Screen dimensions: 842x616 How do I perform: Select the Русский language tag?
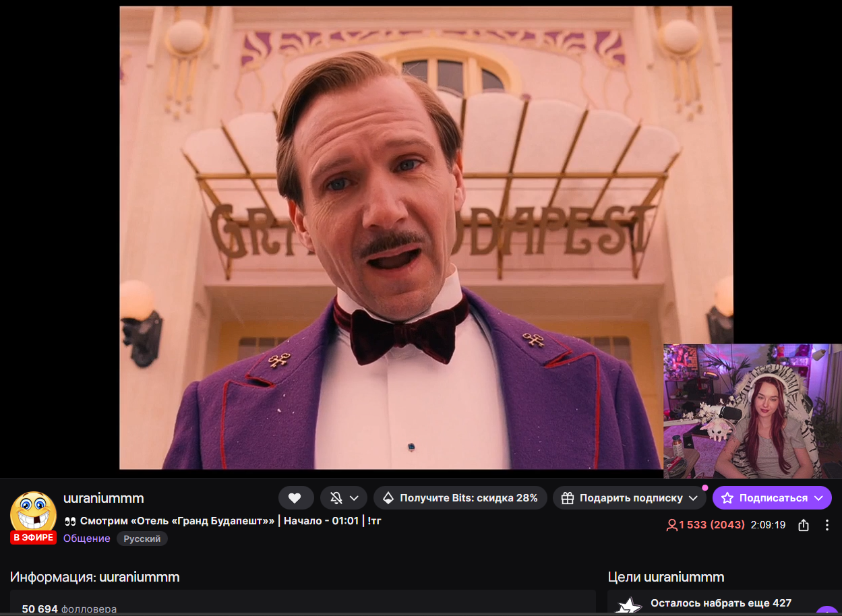coord(142,538)
